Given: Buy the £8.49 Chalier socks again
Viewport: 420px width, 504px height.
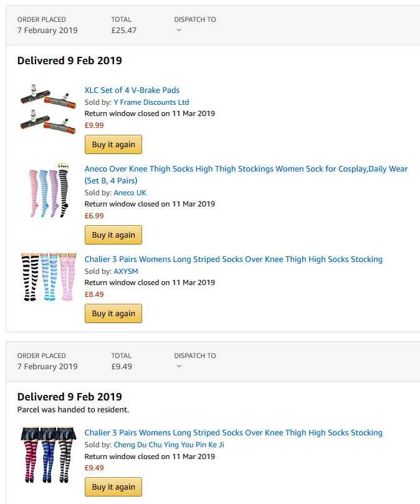Looking at the screenshot, I should click(x=113, y=313).
